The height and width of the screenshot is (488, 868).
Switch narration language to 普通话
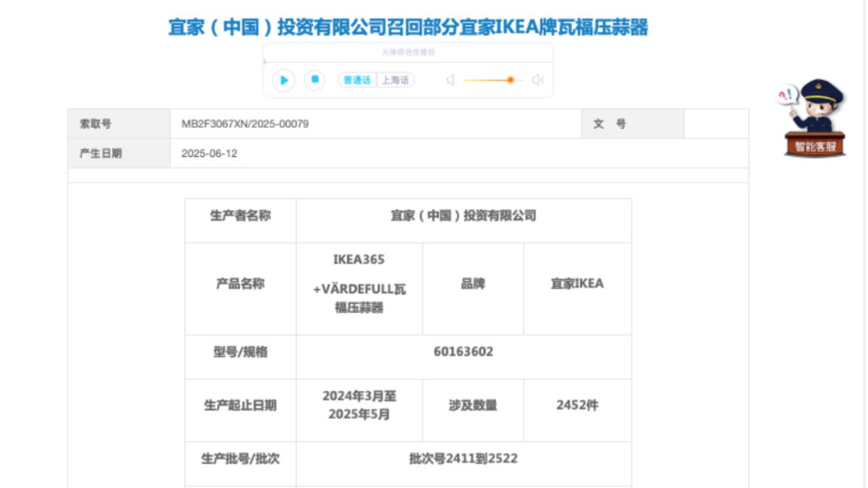tap(357, 80)
